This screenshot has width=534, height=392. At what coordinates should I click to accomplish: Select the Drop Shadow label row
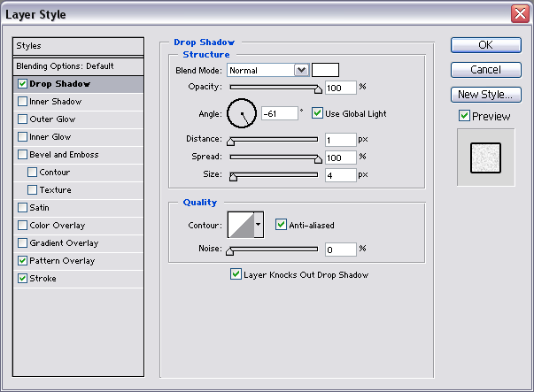coord(78,84)
